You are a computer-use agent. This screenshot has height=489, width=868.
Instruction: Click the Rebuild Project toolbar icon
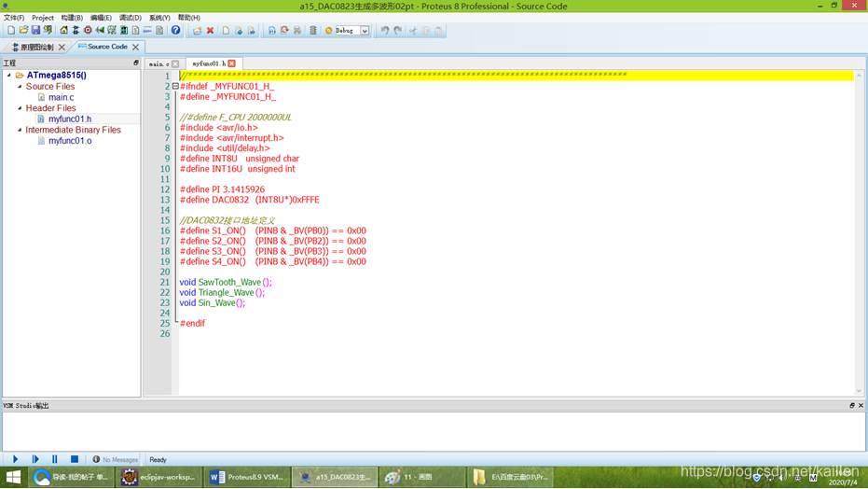284,31
